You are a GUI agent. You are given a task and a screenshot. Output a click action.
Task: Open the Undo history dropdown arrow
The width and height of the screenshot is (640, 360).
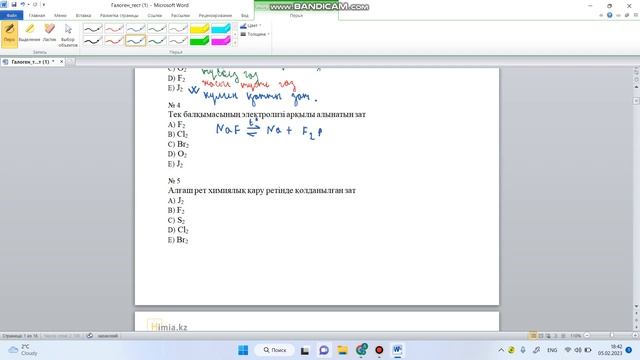tap(29, 4)
